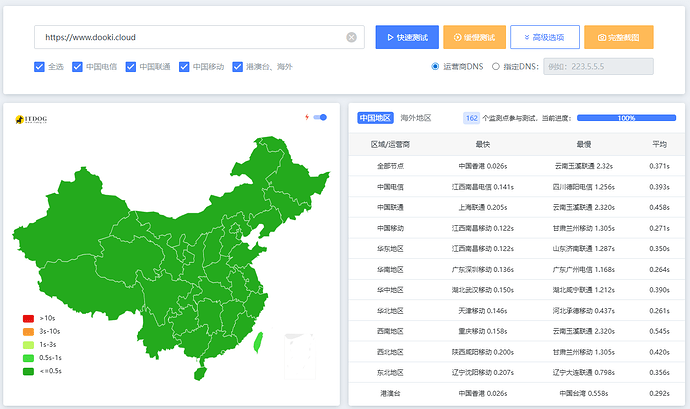Click the 中国联通 table row label
Screen dimensions: 690x409
[390, 207]
